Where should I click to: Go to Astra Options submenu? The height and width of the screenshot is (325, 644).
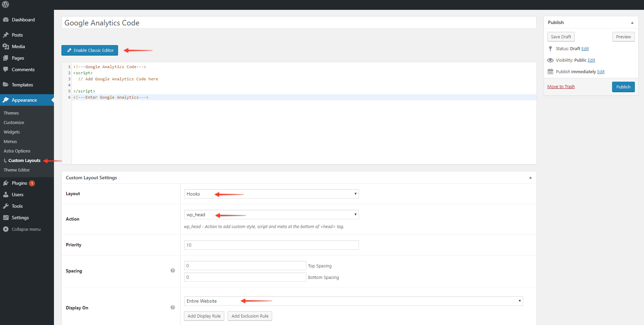click(17, 151)
